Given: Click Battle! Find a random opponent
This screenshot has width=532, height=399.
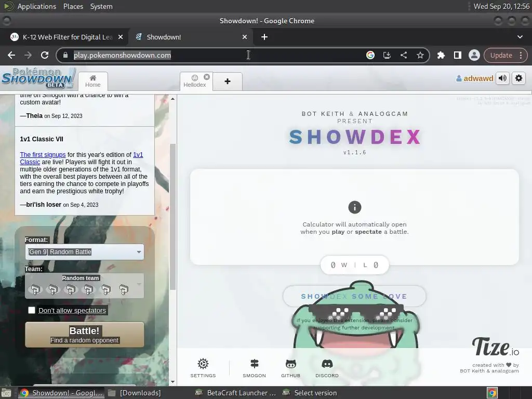Looking at the screenshot, I should tap(85, 335).
